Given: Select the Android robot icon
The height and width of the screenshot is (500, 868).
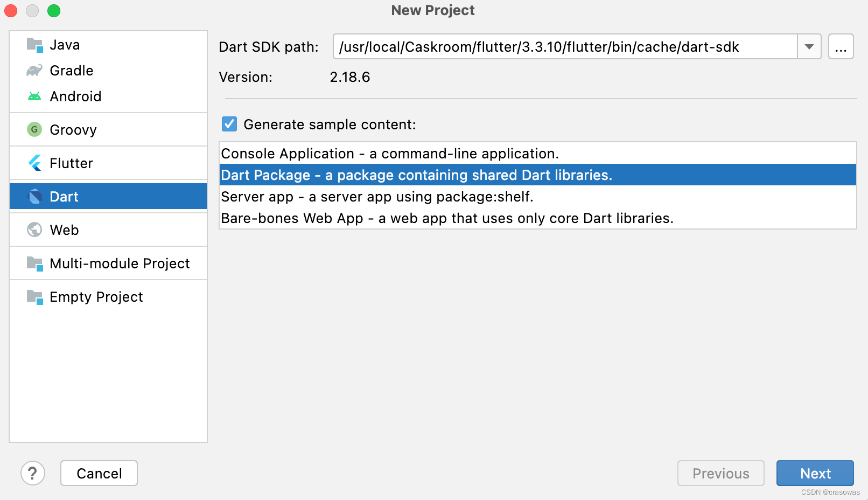Looking at the screenshot, I should [34, 96].
